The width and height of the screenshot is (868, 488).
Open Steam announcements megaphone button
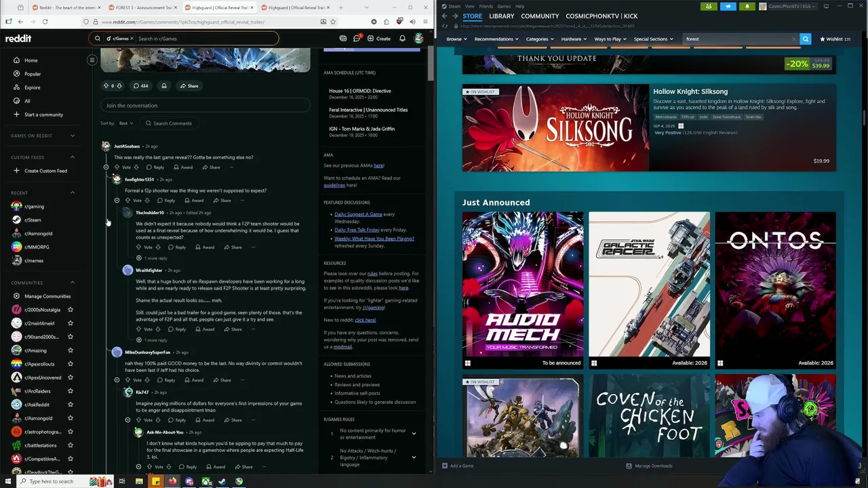click(728, 6)
